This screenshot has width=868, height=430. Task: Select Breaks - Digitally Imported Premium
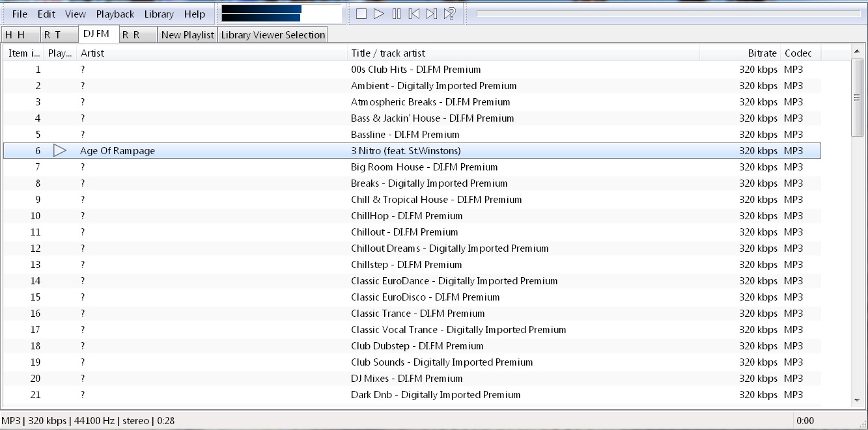click(x=412, y=183)
